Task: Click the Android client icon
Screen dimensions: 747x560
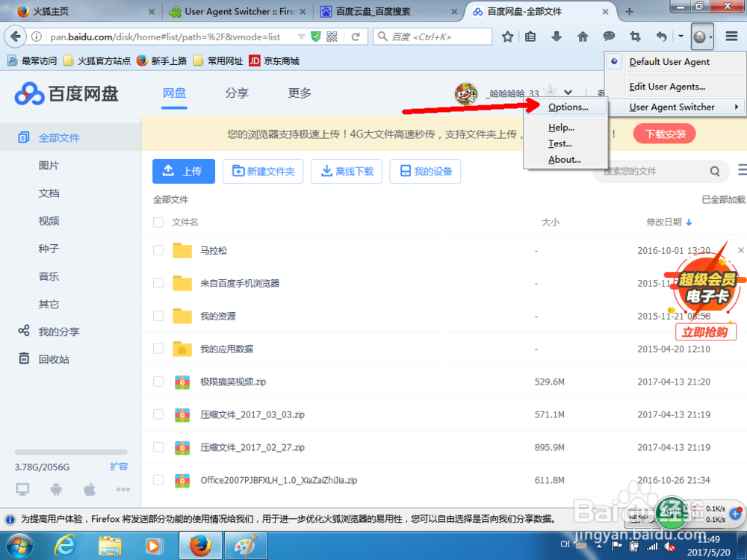Action: tap(56, 489)
